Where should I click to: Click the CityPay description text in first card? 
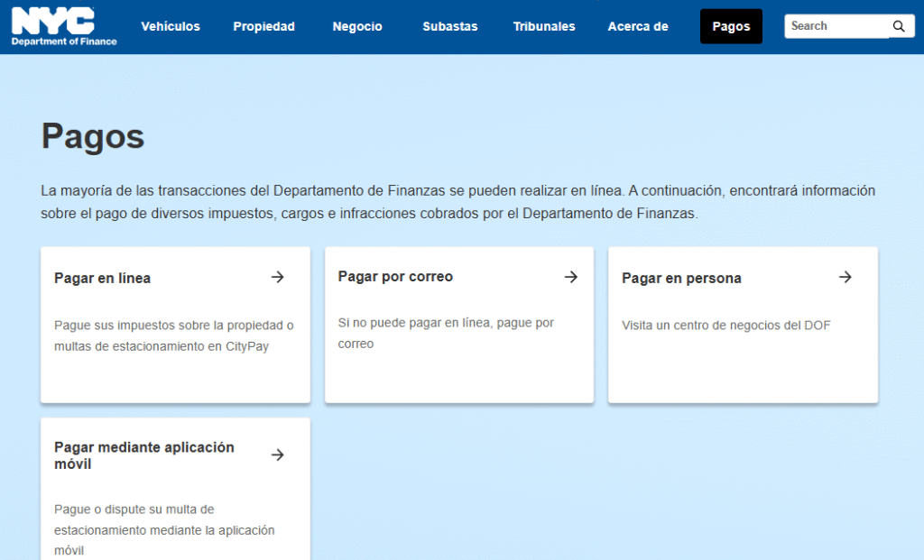click(173, 335)
